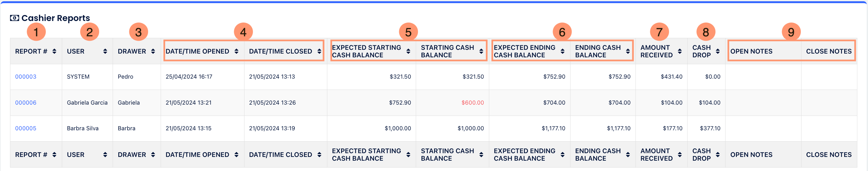868x171 pixels.
Task: Sort using bottom footer CASH DROP arrows
Action: click(718, 154)
